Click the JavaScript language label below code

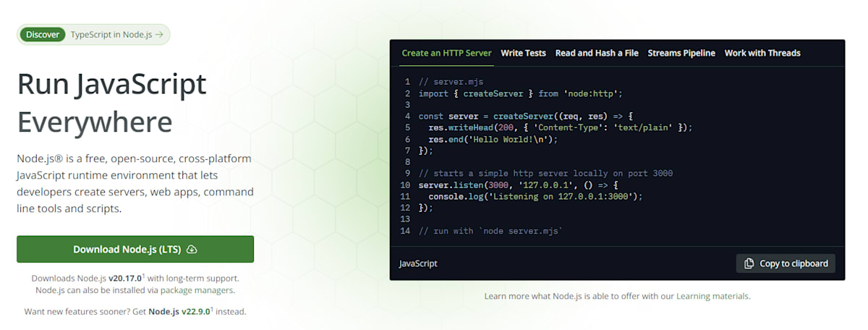click(418, 263)
